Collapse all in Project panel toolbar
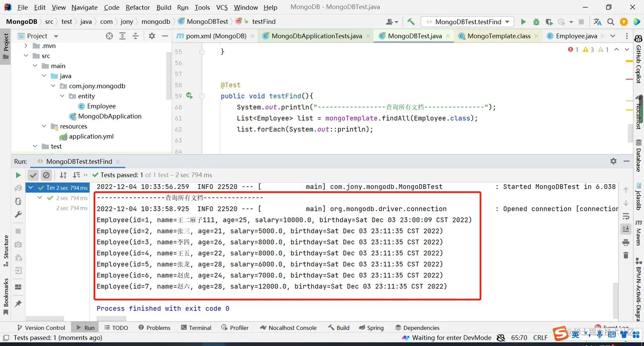Screen dimensions: 644x346 [x=135, y=36]
